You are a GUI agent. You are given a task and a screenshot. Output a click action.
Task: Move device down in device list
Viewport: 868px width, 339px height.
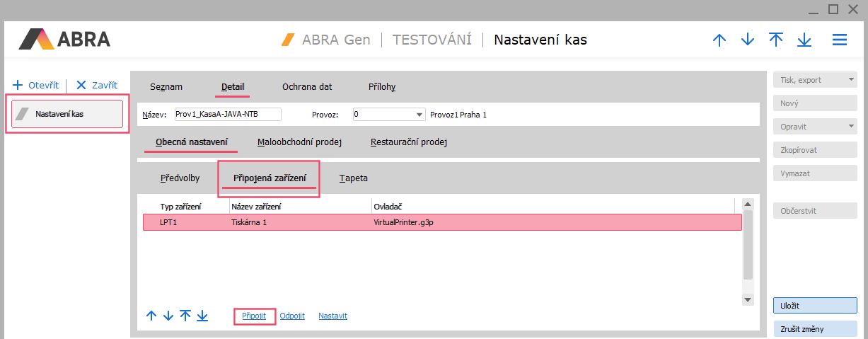click(168, 316)
